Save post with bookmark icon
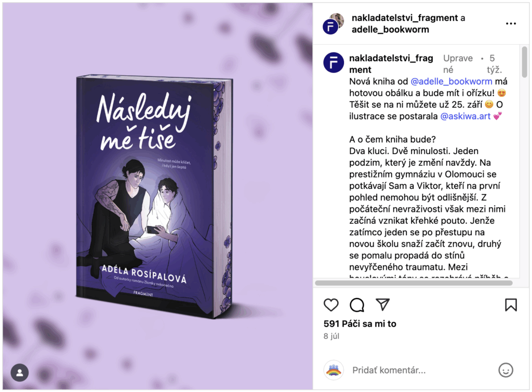Image resolution: width=532 pixels, height=392 pixels. tap(511, 305)
